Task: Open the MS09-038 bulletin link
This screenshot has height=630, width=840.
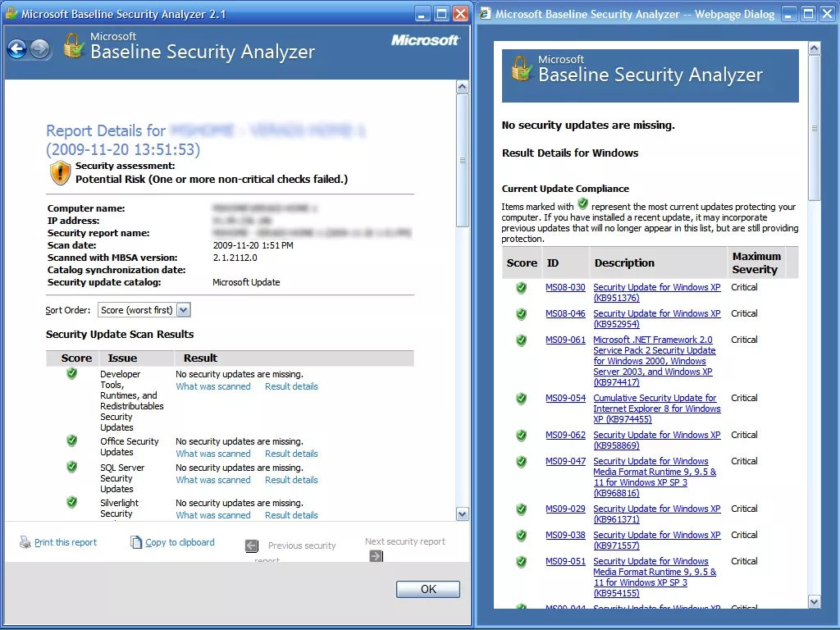Action: [565, 535]
